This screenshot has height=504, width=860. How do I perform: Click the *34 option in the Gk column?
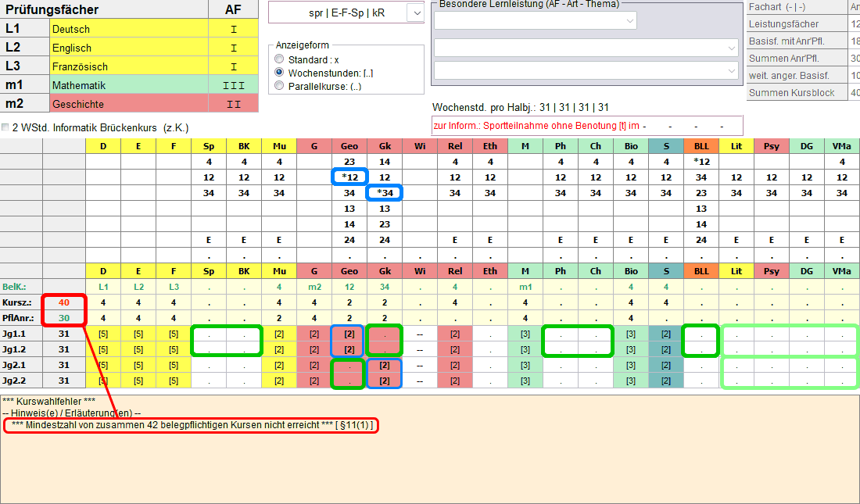(385, 193)
